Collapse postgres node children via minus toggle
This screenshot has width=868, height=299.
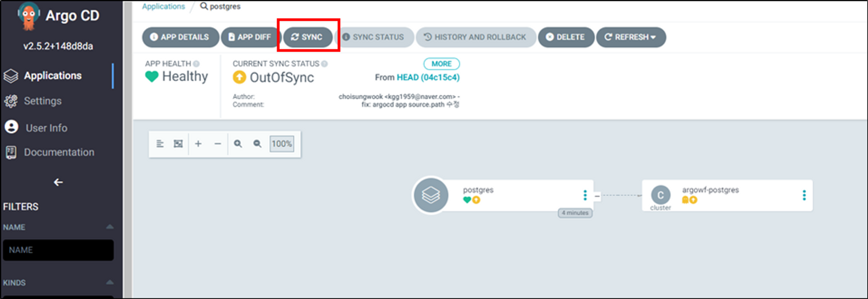[597, 196]
